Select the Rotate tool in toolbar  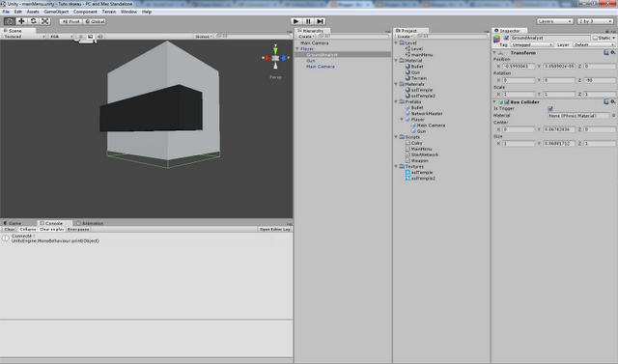click(x=33, y=21)
